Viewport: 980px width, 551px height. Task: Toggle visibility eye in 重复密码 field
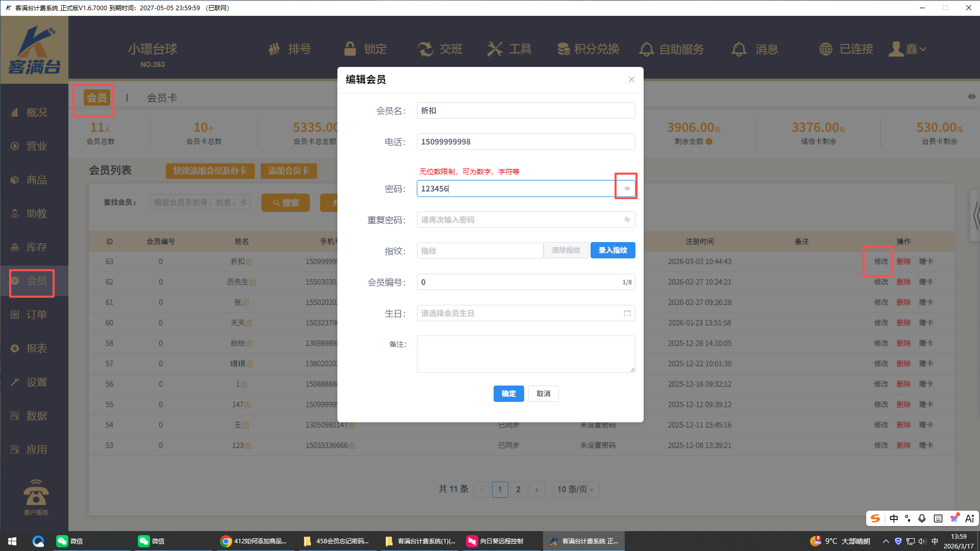coord(627,220)
